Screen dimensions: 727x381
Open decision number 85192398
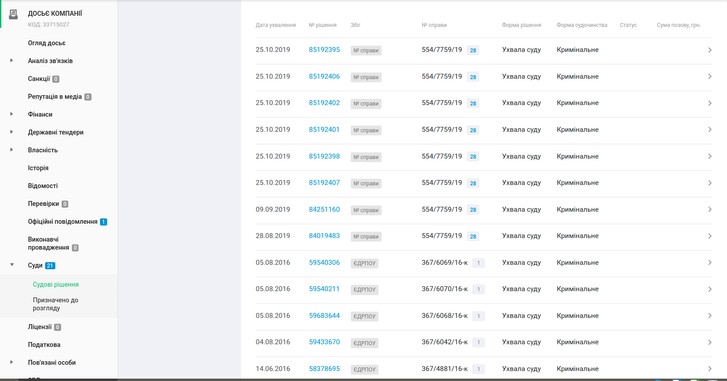tap(324, 156)
